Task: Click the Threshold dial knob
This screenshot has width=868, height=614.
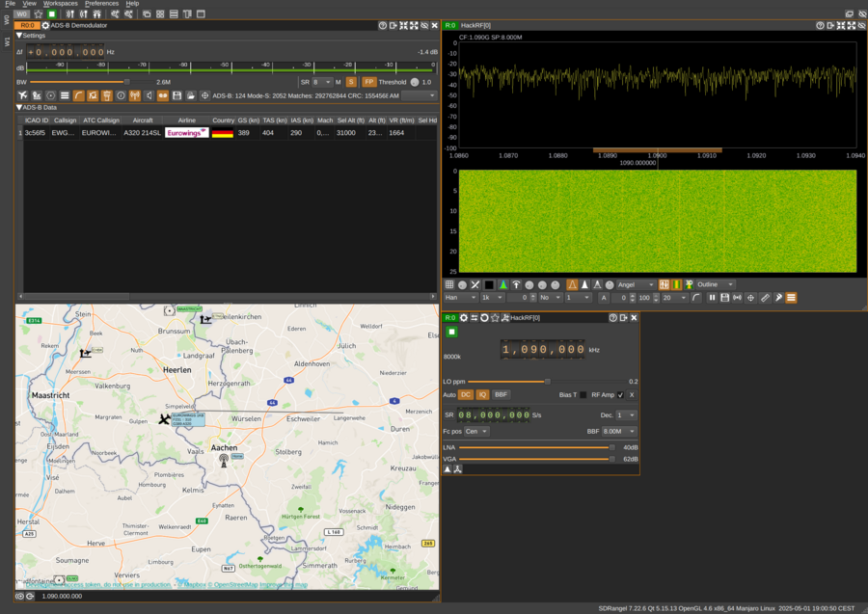Action: [x=415, y=82]
